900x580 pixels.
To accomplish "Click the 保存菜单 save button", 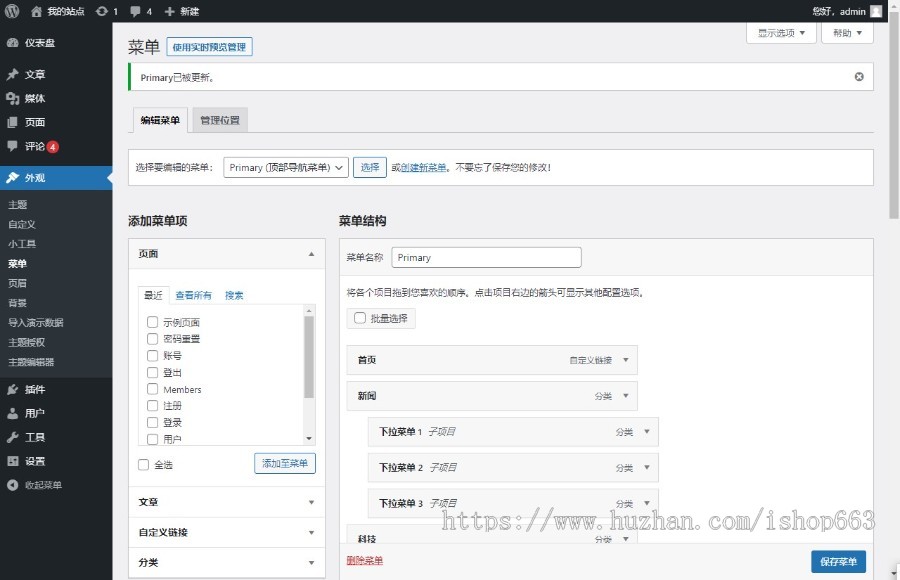I will point(838,562).
